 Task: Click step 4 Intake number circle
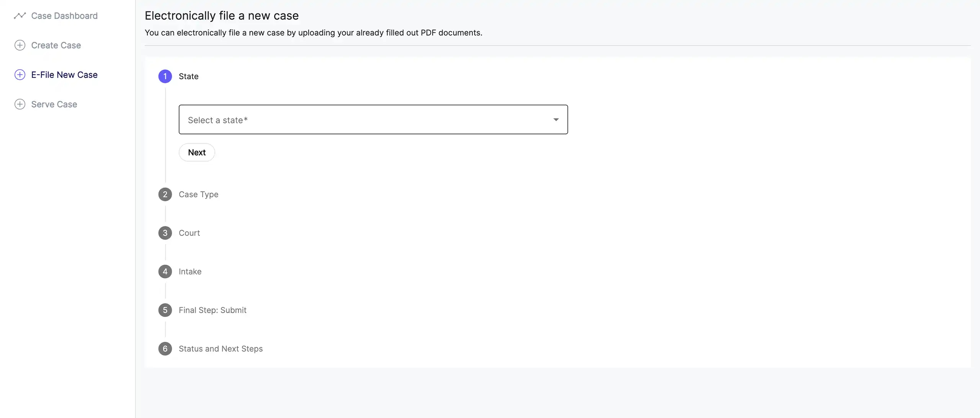[x=165, y=272]
